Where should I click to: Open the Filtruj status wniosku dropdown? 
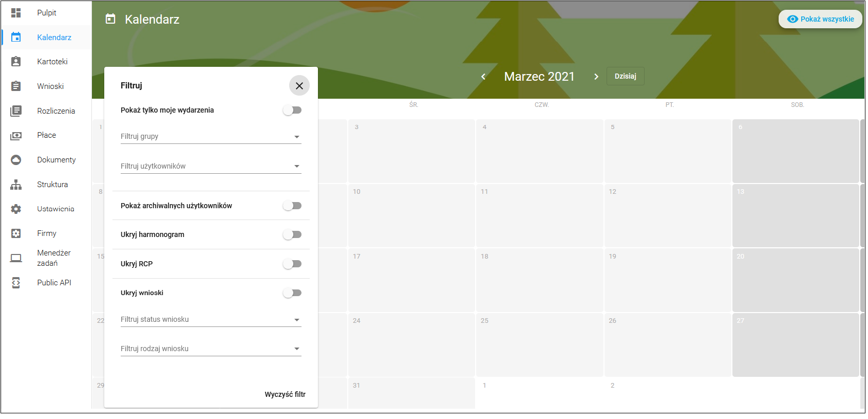pos(211,320)
